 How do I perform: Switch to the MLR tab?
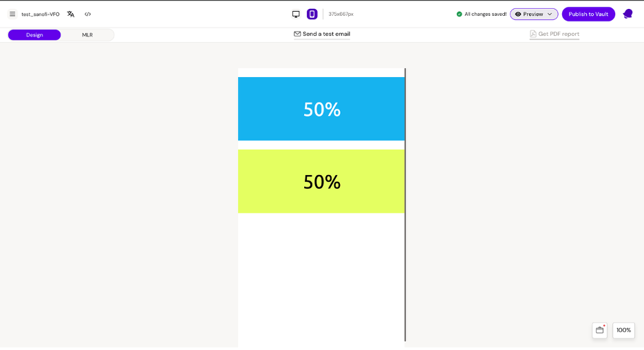[87, 34]
